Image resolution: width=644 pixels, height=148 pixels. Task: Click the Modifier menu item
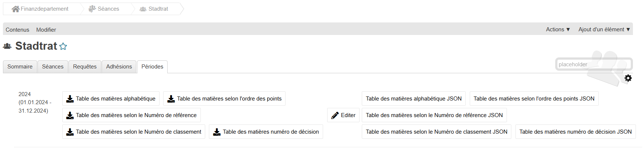pos(46,30)
